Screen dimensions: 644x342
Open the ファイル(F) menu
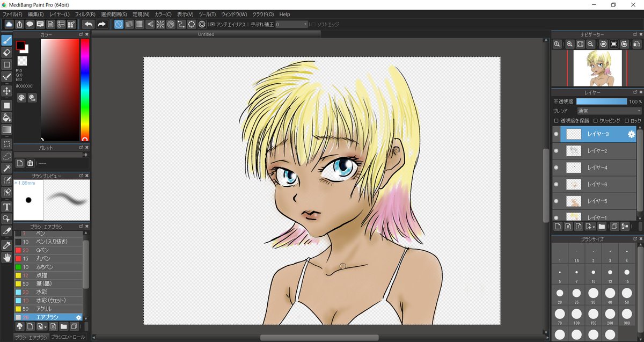click(x=12, y=14)
